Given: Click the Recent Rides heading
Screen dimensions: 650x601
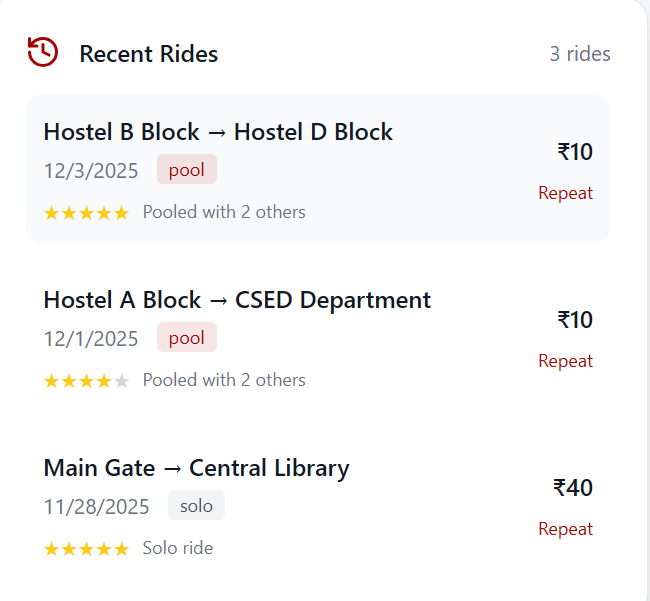Looking at the screenshot, I should coord(148,54).
